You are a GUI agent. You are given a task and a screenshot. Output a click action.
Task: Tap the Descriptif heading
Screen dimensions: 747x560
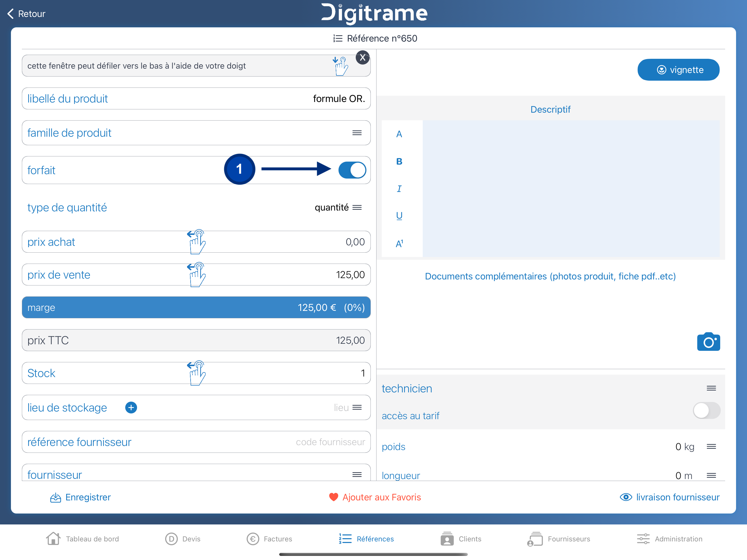pyautogui.click(x=550, y=109)
